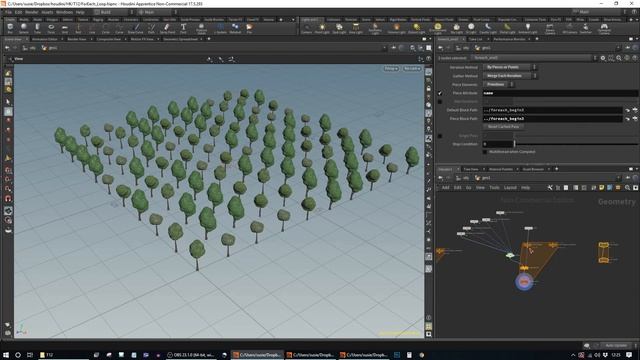Click geo1 in the network path bar
Viewport: 640px width, 360px height.
(x=483, y=178)
